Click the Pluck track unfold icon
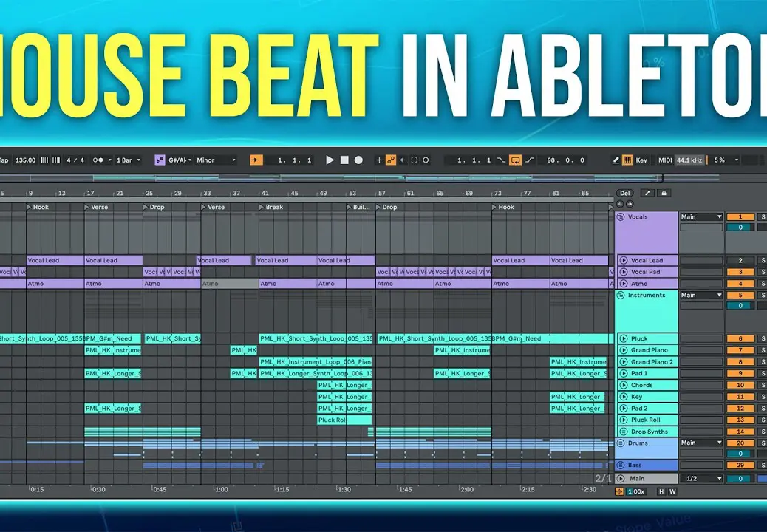 point(624,338)
